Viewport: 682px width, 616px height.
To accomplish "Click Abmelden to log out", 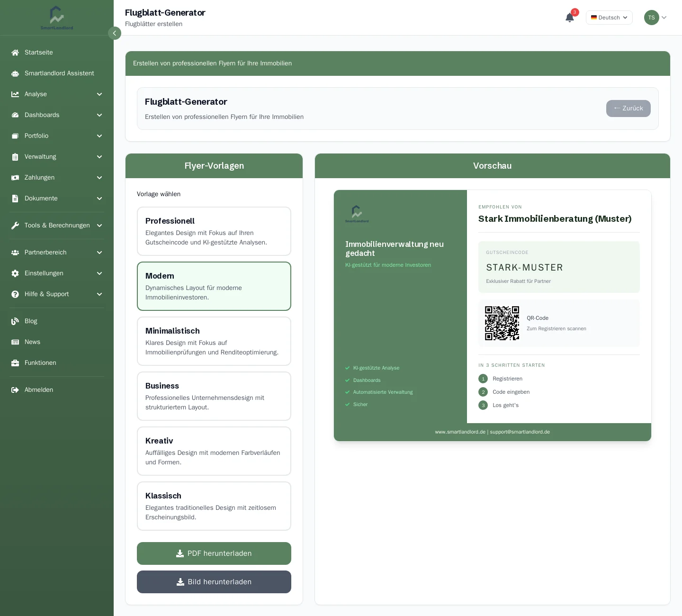I will (x=57, y=390).
